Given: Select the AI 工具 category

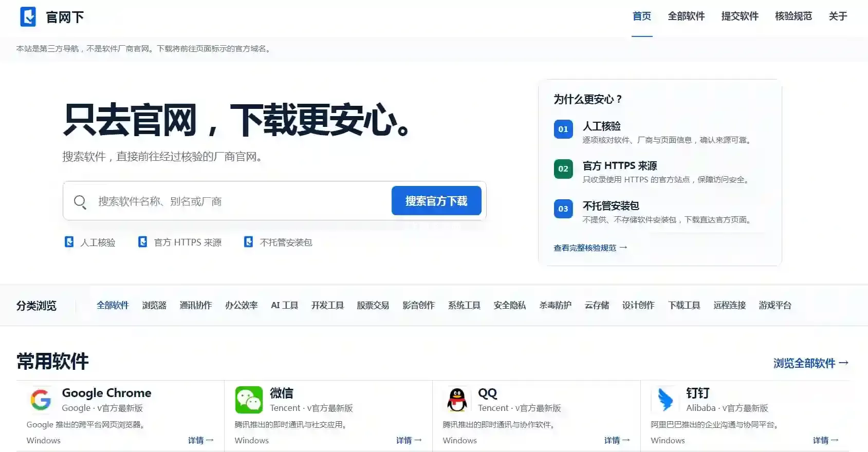Looking at the screenshot, I should 285,305.
